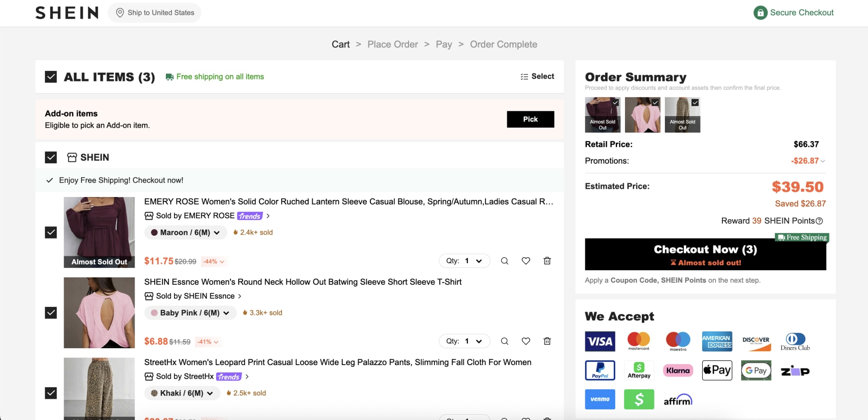Toggle the ALL ITEMS checkbox
The width and height of the screenshot is (868, 420).
click(51, 77)
